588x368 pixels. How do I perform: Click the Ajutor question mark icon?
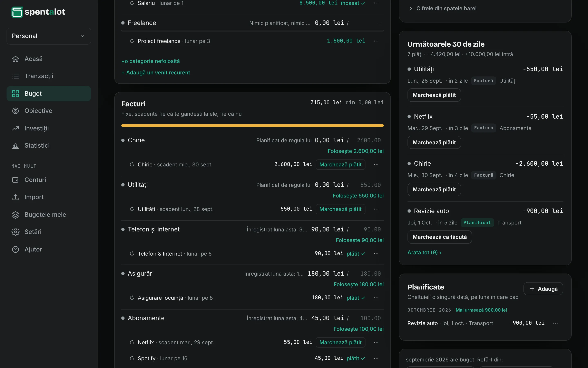coord(16,249)
